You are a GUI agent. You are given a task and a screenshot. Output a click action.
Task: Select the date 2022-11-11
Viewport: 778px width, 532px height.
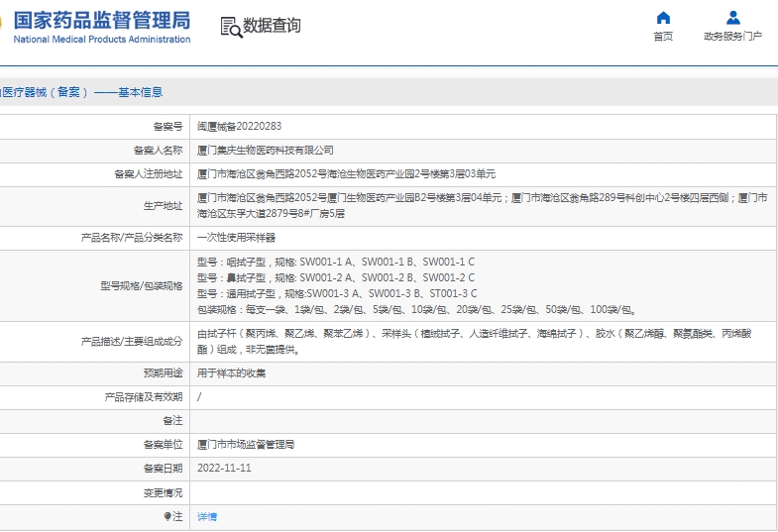pos(224,468)
